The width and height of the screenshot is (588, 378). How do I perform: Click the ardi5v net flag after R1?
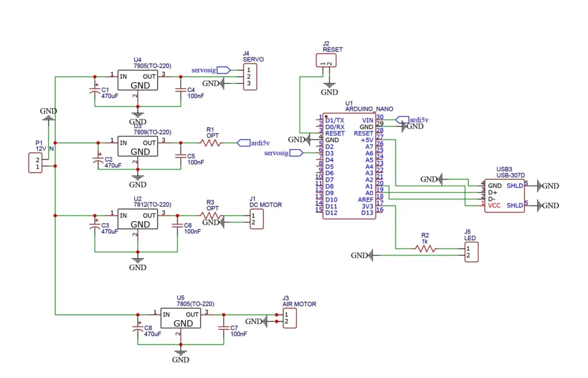pos(243,143)
